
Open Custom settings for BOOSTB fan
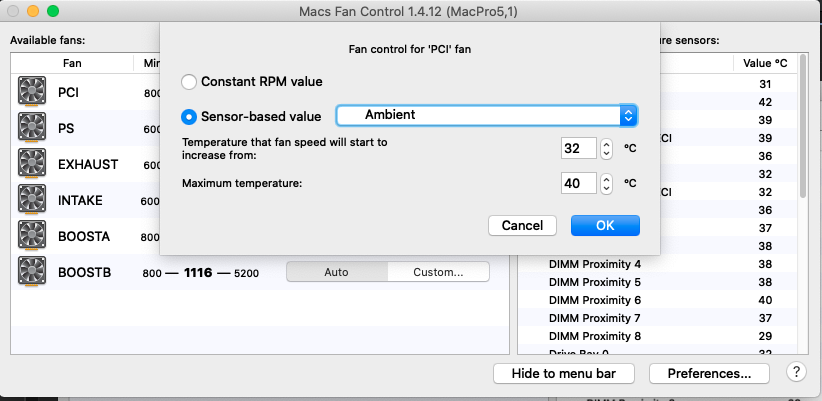438,272
